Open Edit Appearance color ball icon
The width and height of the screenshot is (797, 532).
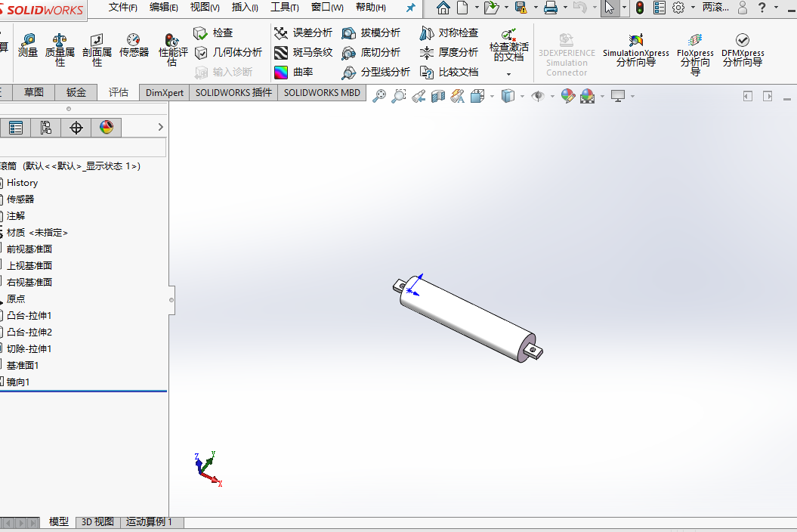coord(568,96)
